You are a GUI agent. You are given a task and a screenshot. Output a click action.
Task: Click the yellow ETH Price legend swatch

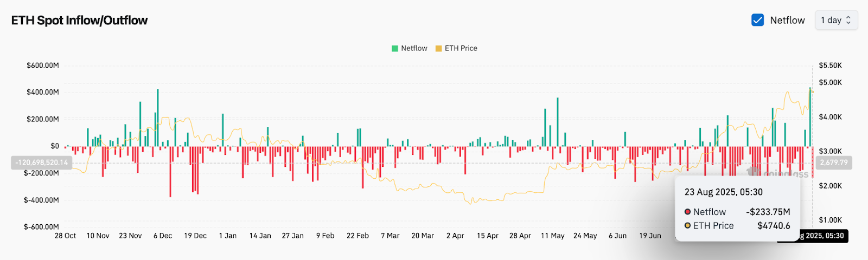438,49
